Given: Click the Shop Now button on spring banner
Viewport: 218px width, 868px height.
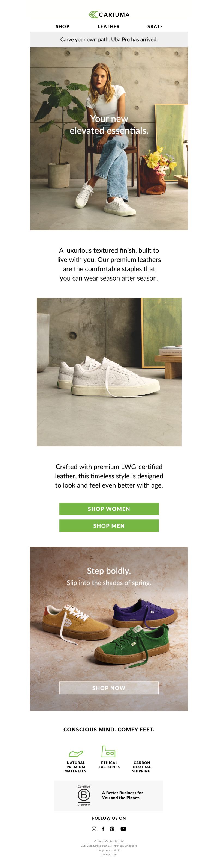Looking at the screenshot, I should [109, 688].
